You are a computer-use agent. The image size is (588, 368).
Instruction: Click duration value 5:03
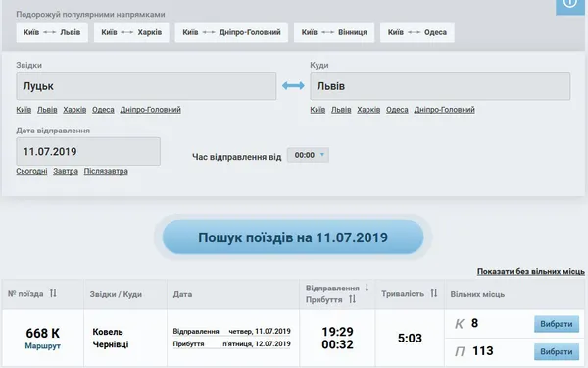410,338
